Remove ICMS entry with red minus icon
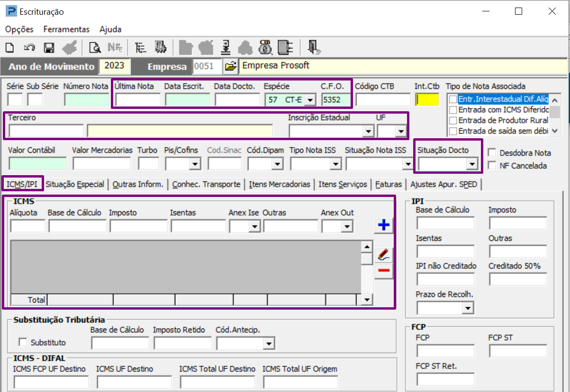 click(383, 270)
